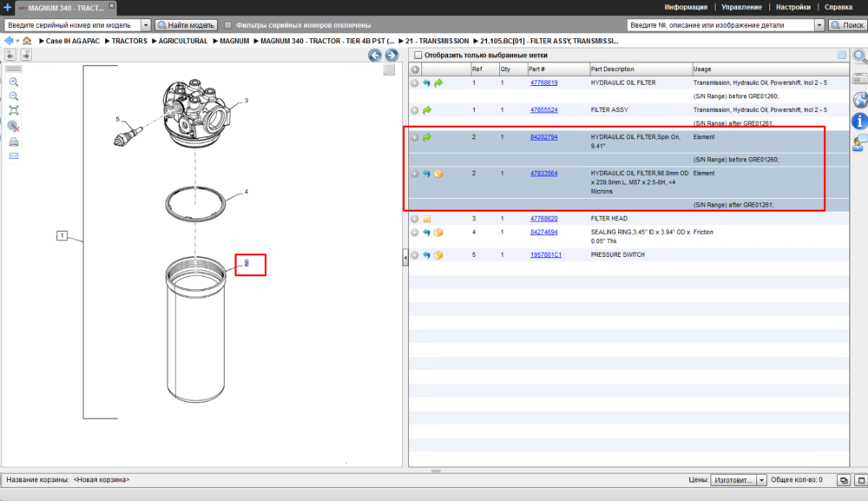868x501 pixels.
Task: Click zoom in magnifier on diagram toolbar
Action: pyautogui.click(x=14, y=82)
